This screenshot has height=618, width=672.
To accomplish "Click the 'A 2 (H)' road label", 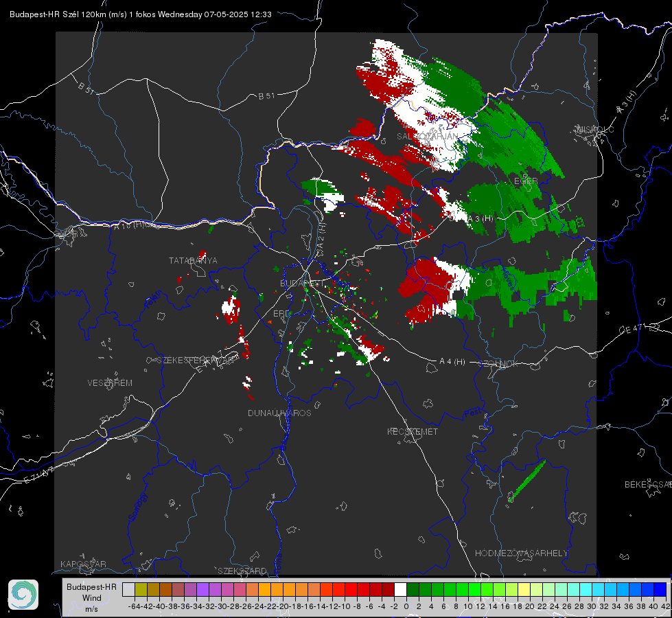I will tap(321, 235).
